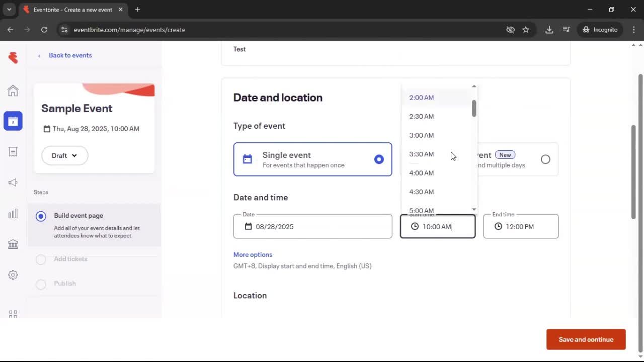Bookmark this page with star icon
The width and height of the screenshot is (644, 362).
(x=526, y=30)
